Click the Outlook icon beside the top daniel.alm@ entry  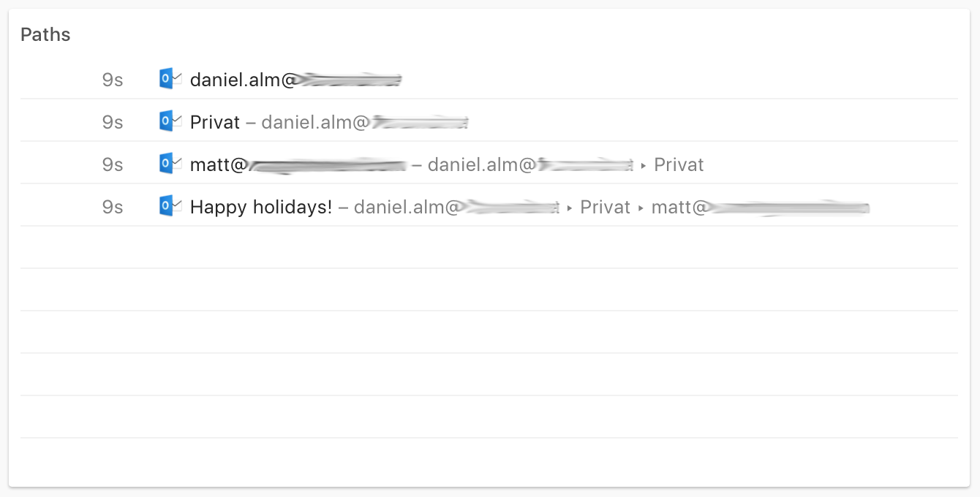(x=170, y=79)
